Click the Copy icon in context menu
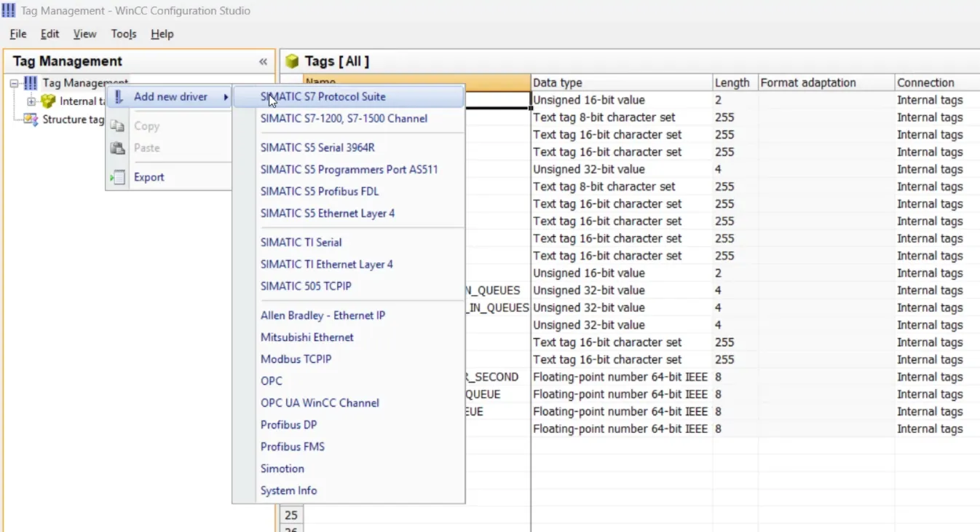Image resolution: width=980 pixels, height=532 pixels. [117, 125]
